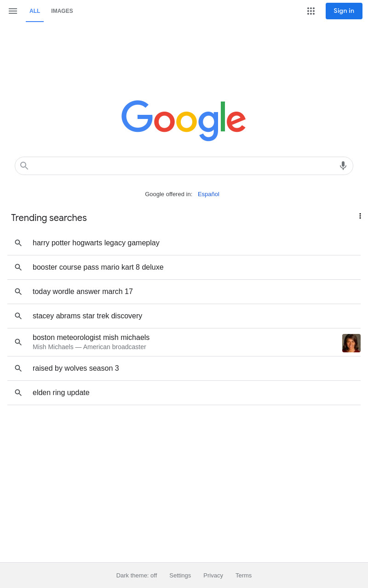Start voice search with the microphone
Screen dimensions: 368x588
(x=343, y=166)
